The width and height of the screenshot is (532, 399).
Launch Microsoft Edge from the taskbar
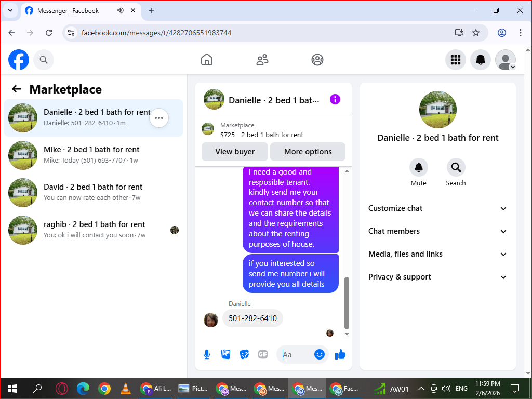[x=83, y=389]
